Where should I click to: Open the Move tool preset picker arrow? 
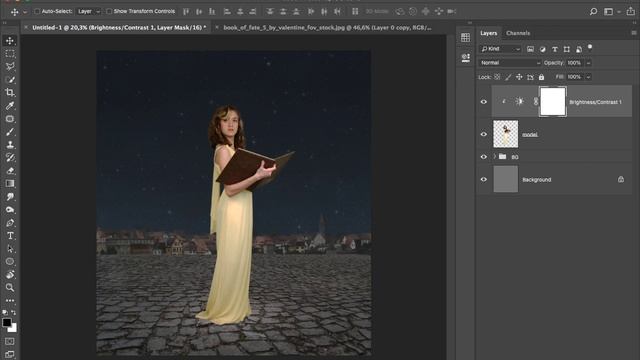click(25, 12)
